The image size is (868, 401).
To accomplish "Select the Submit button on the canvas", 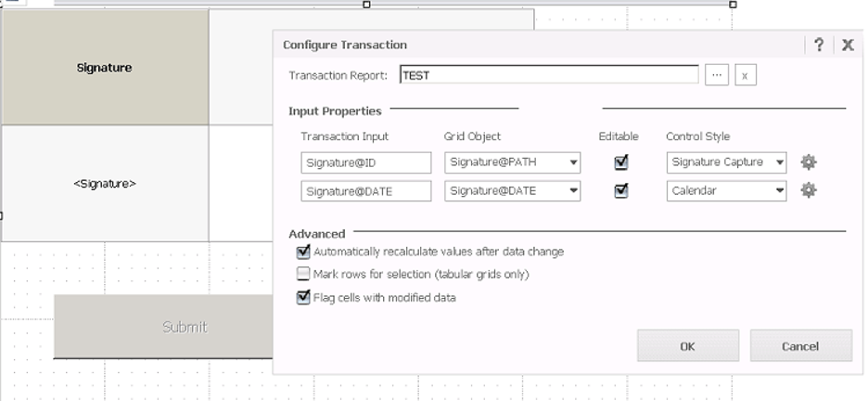I will 185,327.
